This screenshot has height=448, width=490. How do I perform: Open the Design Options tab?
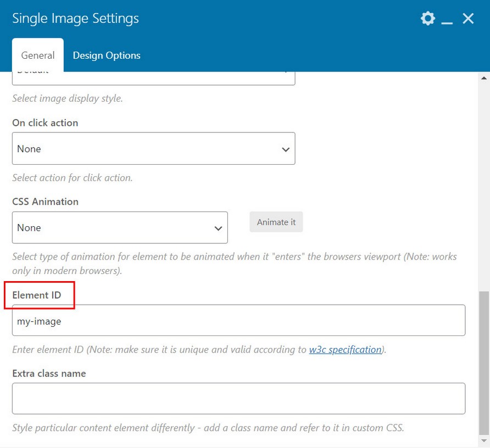click(x=107, y=55)
